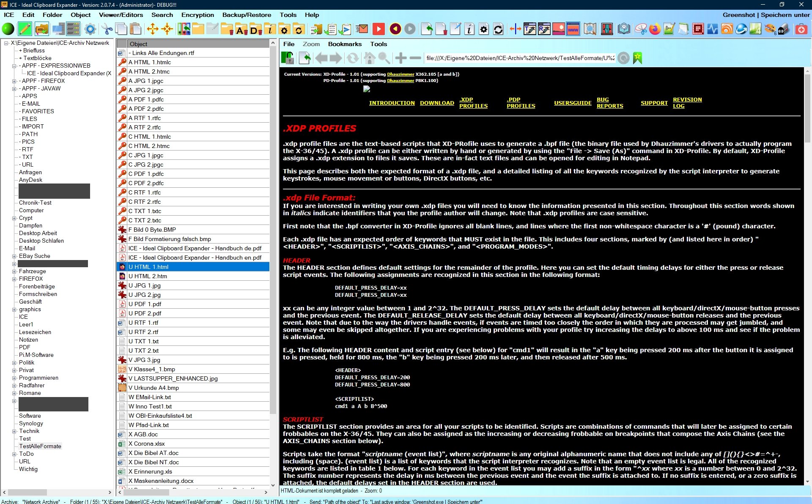Click the DOWNLOAD link on page

pyautogui.click(x=437, y=103)
